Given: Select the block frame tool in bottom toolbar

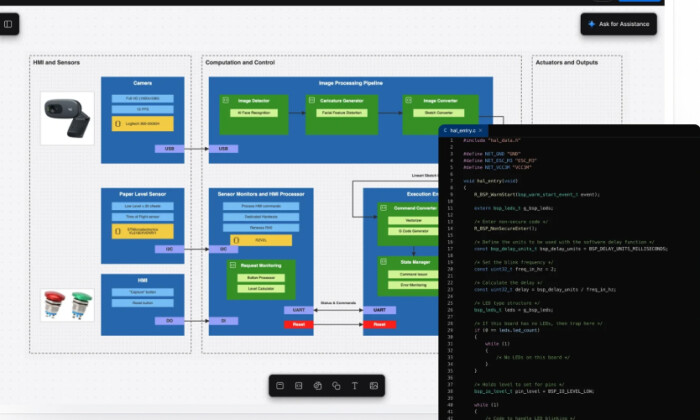Looking at the screenshot, I should point(280,386).
